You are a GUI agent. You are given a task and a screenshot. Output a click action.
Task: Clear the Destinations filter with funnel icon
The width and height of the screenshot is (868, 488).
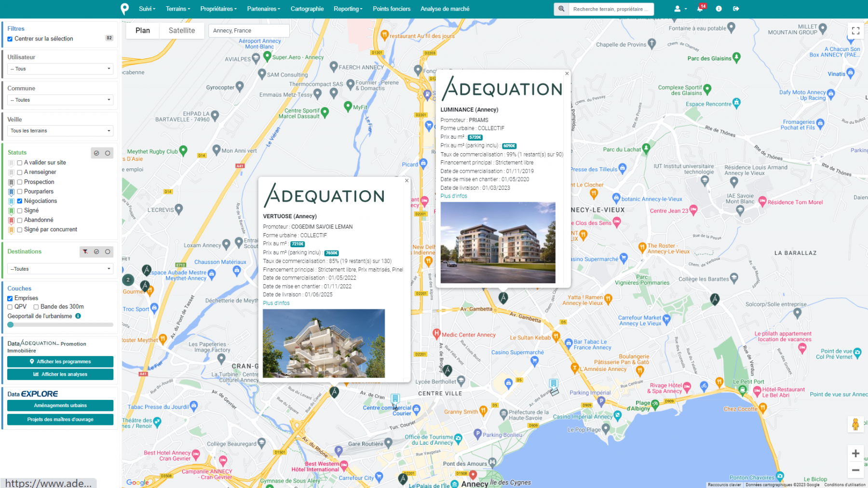[85, 251]
